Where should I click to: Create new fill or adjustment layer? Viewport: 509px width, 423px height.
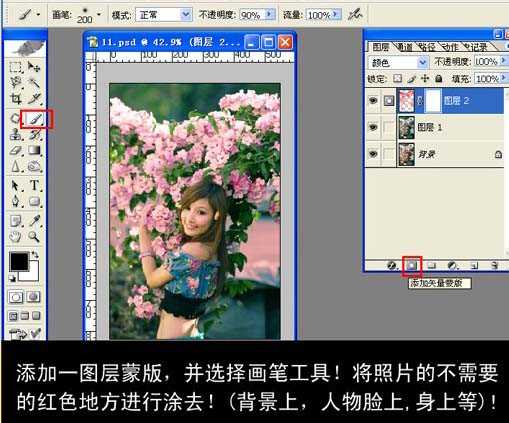[x=452, y=265]
